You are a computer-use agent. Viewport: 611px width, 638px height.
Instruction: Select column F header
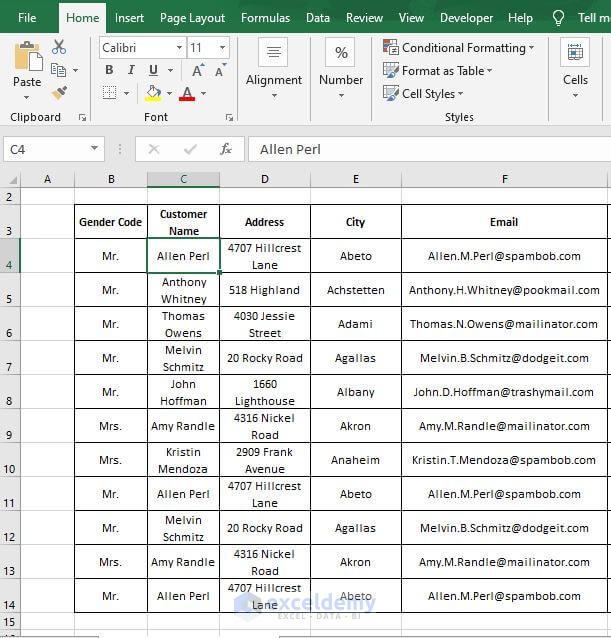tap(504, 179)
